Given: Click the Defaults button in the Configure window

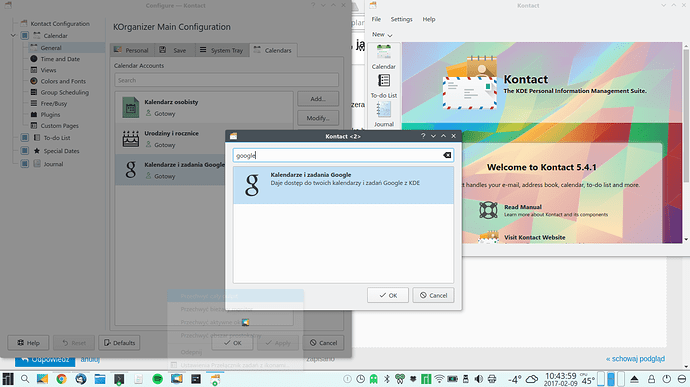Looking at the screenshot, I should 119,343.
